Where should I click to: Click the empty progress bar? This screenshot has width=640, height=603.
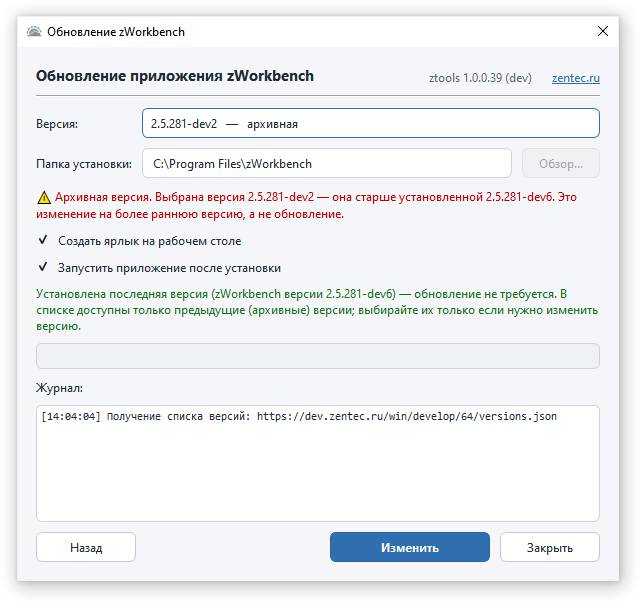[318, 356]
